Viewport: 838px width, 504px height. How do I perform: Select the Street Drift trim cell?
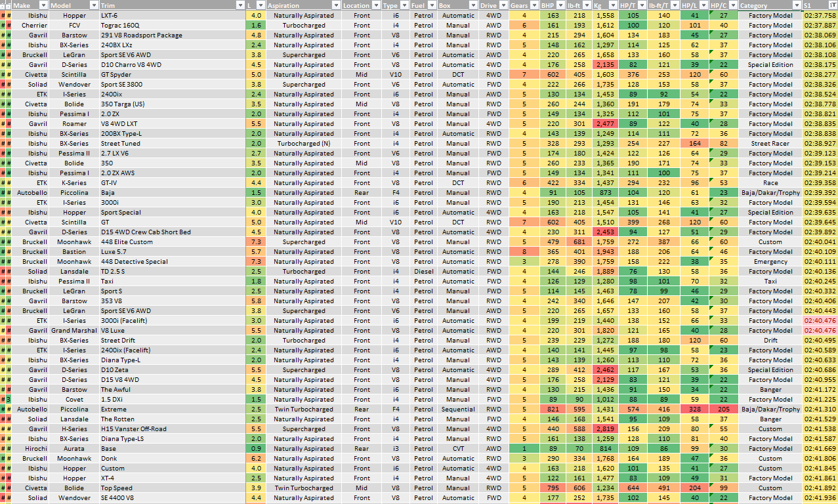[x=173, y=340]
